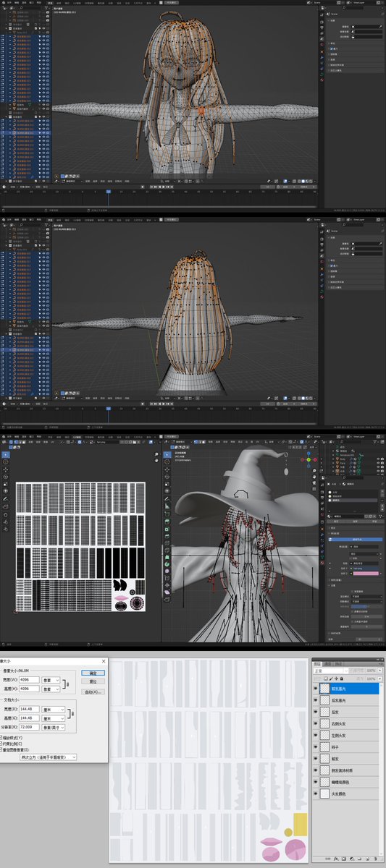Open the resolution unit dropdown 像素/英寸
Viewport: 386px width, 868px height.
54,726
